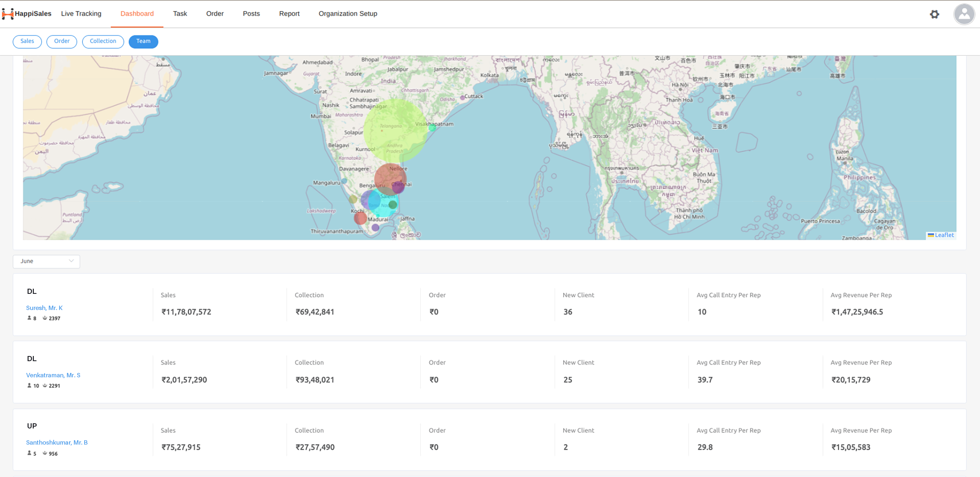Click avg call entry 29.8
This screenshot has width=980, height=477.
pyautogui.click(x=705, y=447)
